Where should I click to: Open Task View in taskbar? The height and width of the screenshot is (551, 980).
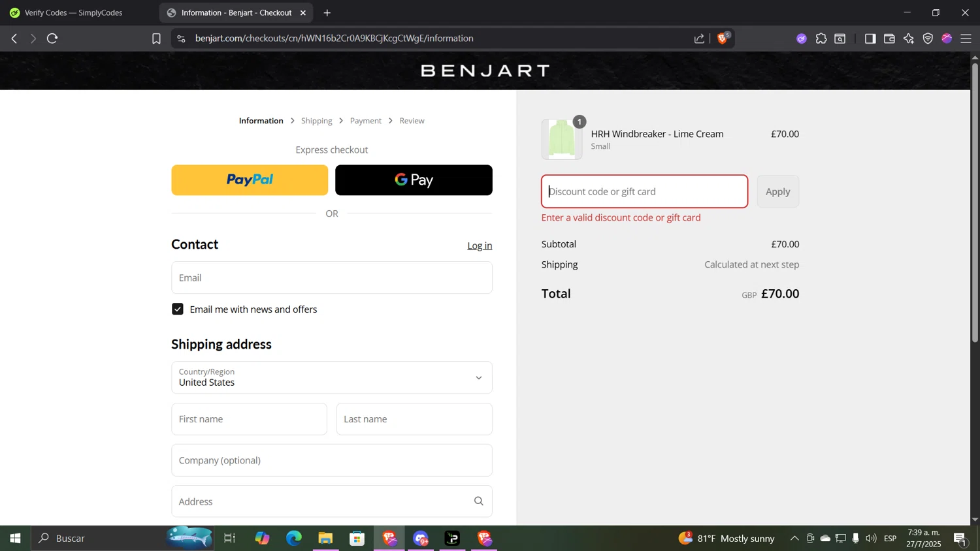[x=230, y=539]
